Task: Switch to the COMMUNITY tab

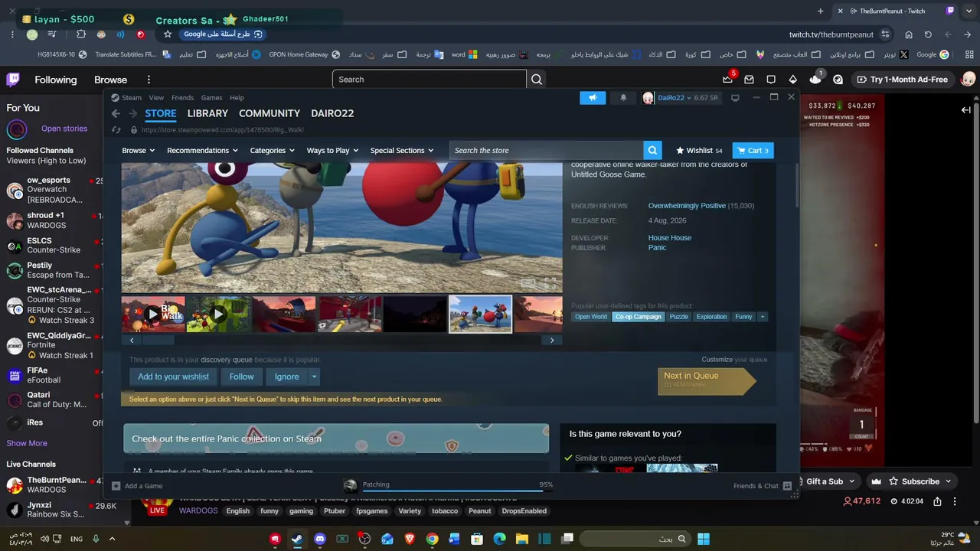Action: point(269,113)
